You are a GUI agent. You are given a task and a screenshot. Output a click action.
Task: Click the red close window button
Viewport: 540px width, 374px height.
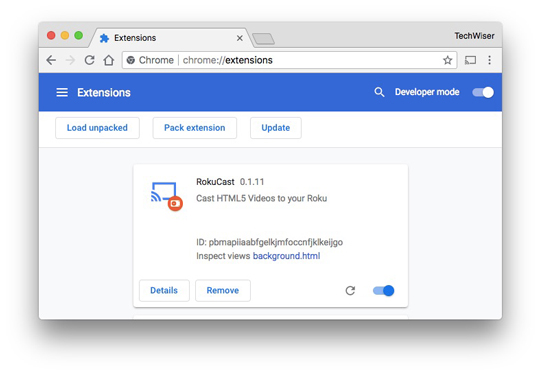[51, 35]
